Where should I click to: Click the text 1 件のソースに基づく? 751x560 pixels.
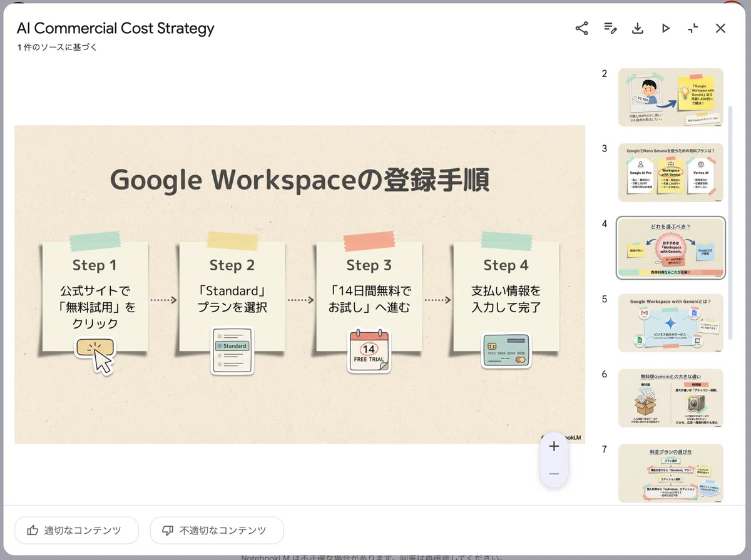[58, 47]
